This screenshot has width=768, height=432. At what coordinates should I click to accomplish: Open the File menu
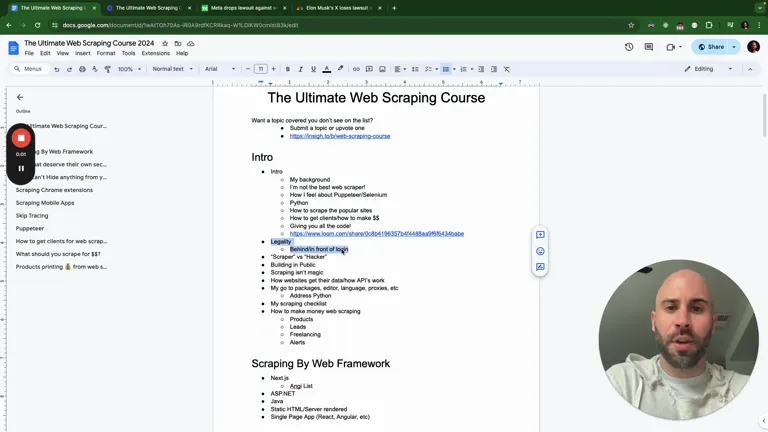click(x=29, y=53)
